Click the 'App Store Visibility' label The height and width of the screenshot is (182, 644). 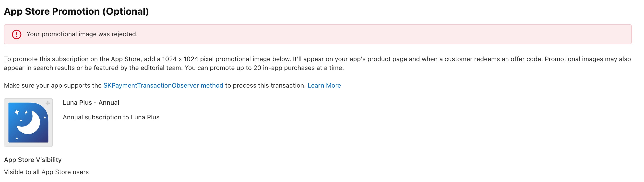(x=33, y=160)
